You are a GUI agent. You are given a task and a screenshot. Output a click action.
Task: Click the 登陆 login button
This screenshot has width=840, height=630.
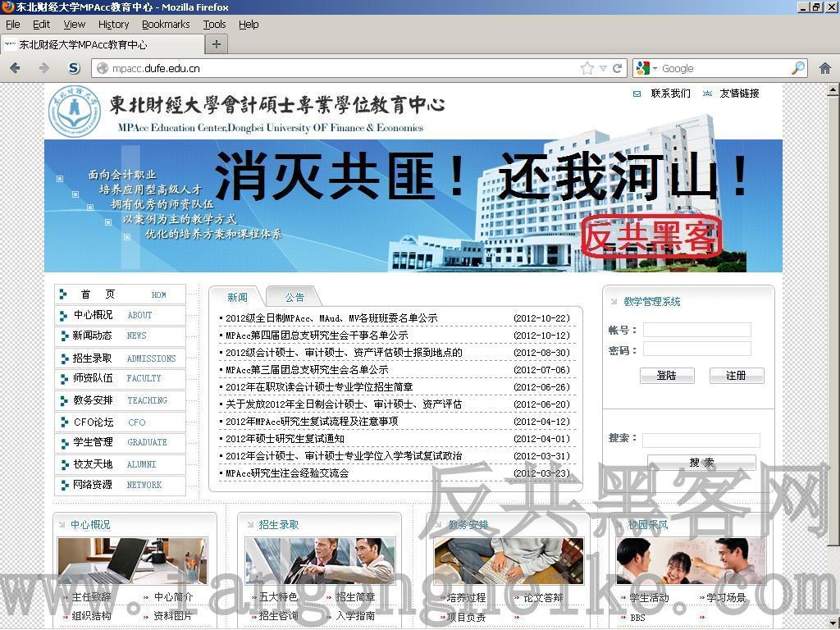[667, 376]
